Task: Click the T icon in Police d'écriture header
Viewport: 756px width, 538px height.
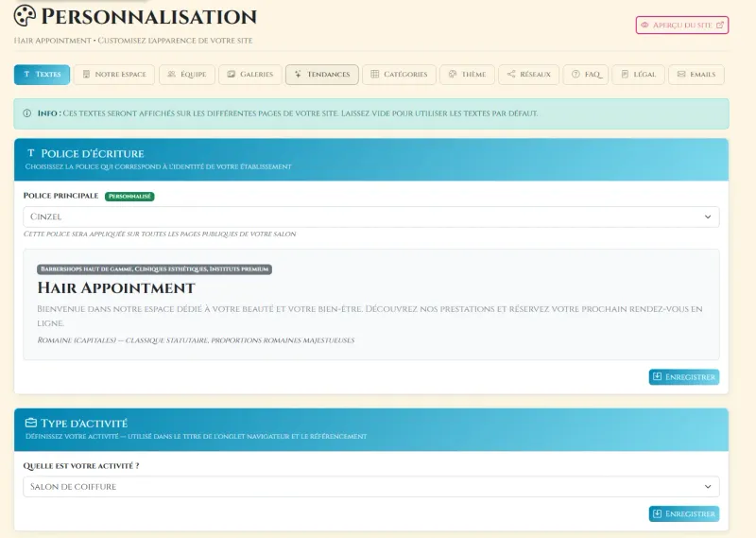Action: click(x=30, y=153)
